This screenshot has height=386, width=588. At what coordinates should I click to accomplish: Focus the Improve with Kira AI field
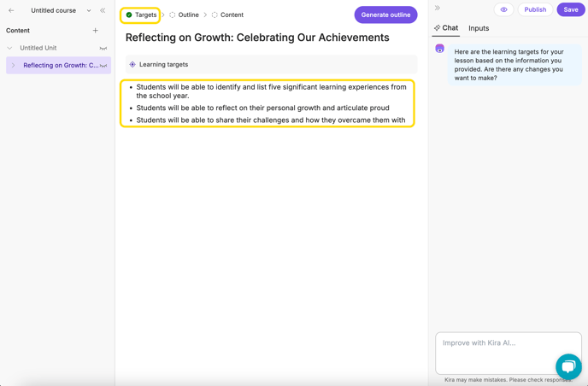click(509, 353)
